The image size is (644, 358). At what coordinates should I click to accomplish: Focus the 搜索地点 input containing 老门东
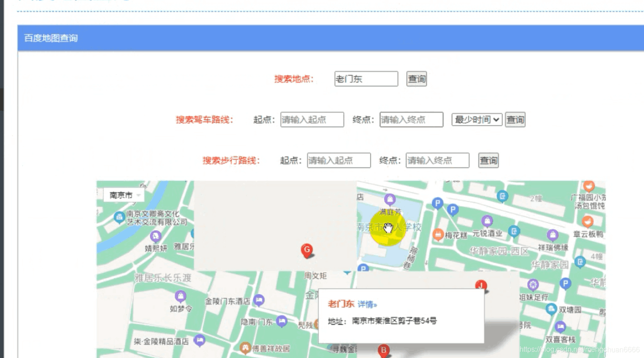coord(366,79)
